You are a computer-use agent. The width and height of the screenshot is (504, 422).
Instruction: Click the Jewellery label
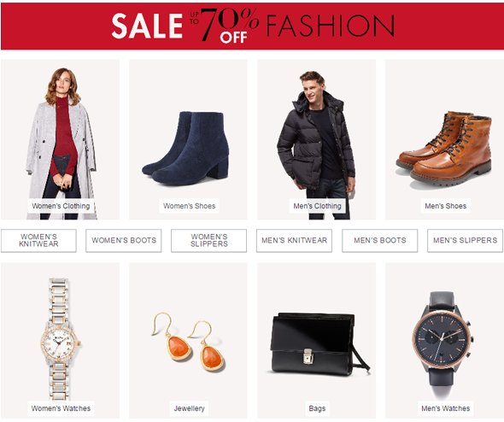189,408
